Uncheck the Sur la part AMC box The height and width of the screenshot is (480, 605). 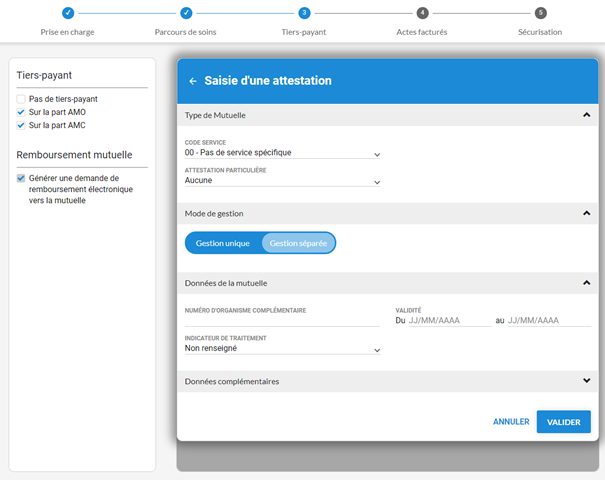click(21, 126)
